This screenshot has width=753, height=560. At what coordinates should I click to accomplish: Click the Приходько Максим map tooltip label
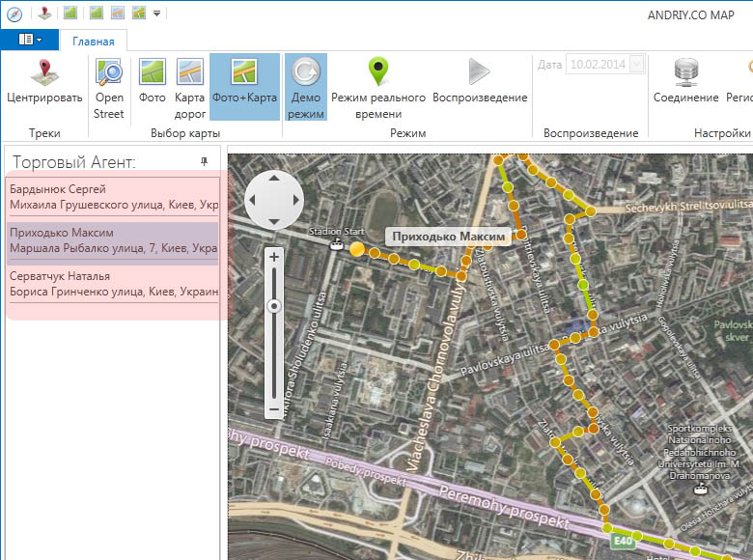tap(449, 237)
